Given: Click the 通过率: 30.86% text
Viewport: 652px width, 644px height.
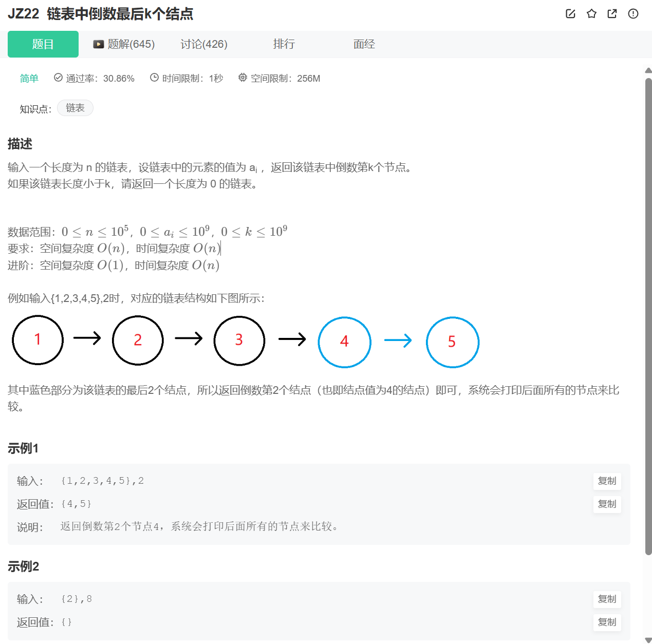Looking at the screenshot, I should point(100,79).
